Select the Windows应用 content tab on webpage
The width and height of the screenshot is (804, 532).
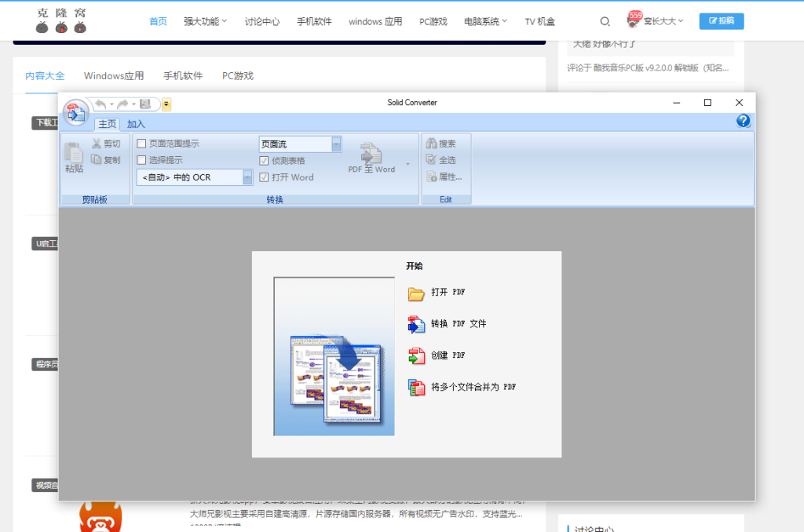[x=114, y=76]
